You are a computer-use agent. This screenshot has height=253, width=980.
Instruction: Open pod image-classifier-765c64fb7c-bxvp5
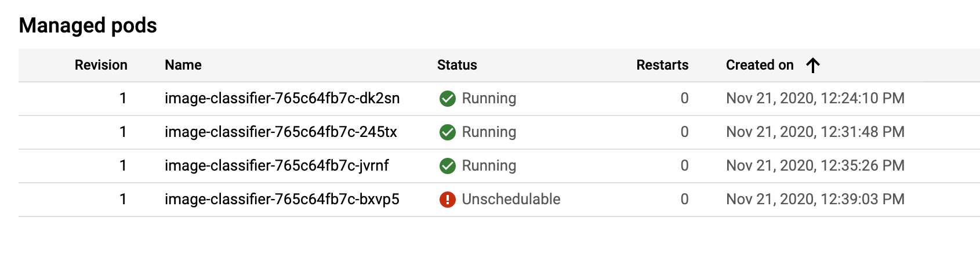pos(282,199)
